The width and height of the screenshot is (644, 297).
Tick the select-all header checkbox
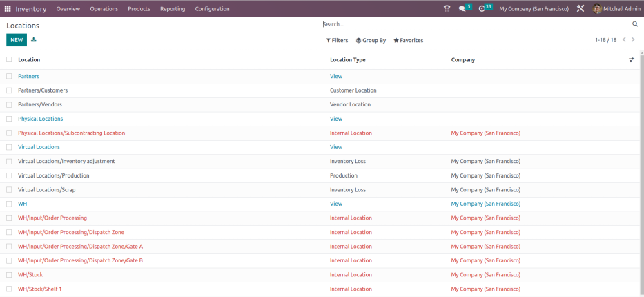[x=9, y=60]
